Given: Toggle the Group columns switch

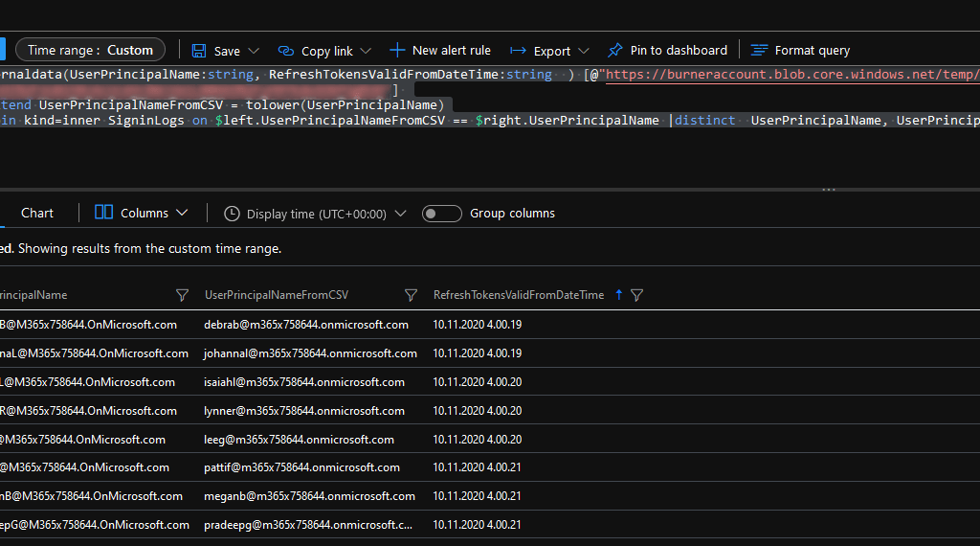Looking at the screenshot, I should coord(442,214).
